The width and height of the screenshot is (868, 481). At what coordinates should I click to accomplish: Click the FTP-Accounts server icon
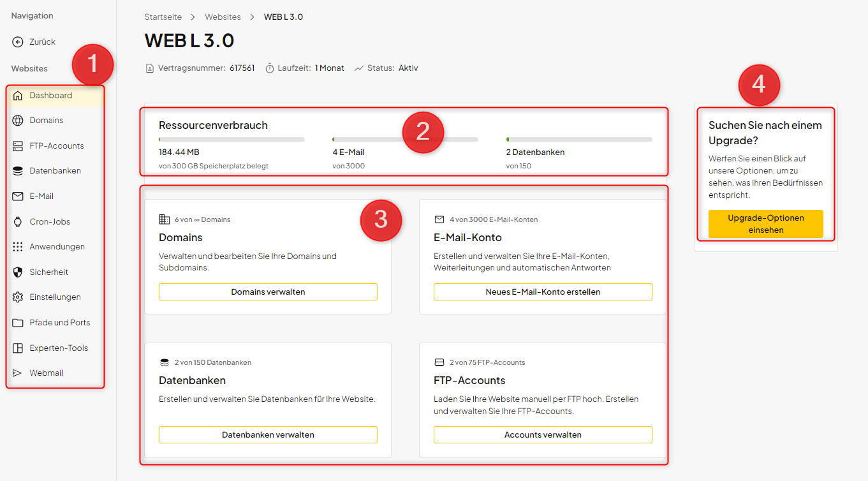coord(18,146)
